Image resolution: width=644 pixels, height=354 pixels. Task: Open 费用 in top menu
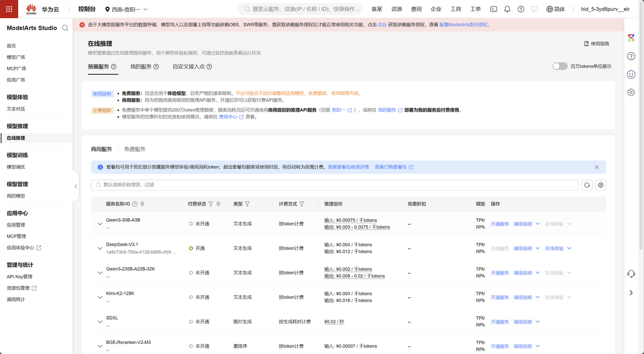pyautogui.click(x=416, y=9)
